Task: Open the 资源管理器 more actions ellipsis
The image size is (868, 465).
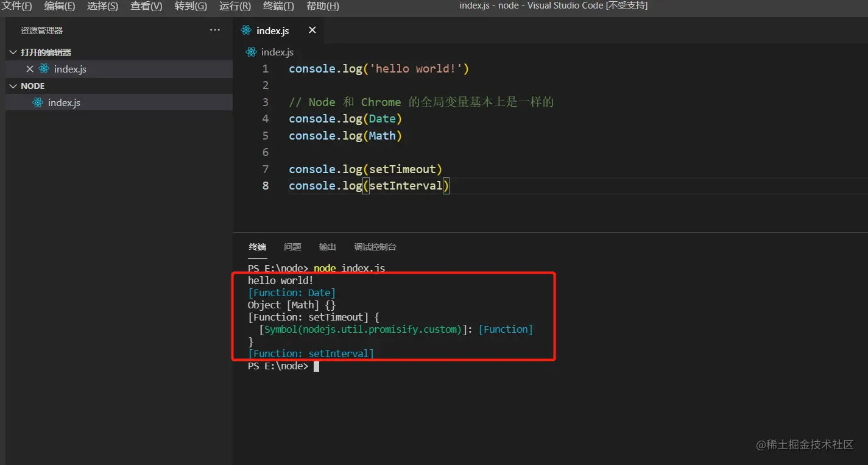Action: click(x=215, y=30)
